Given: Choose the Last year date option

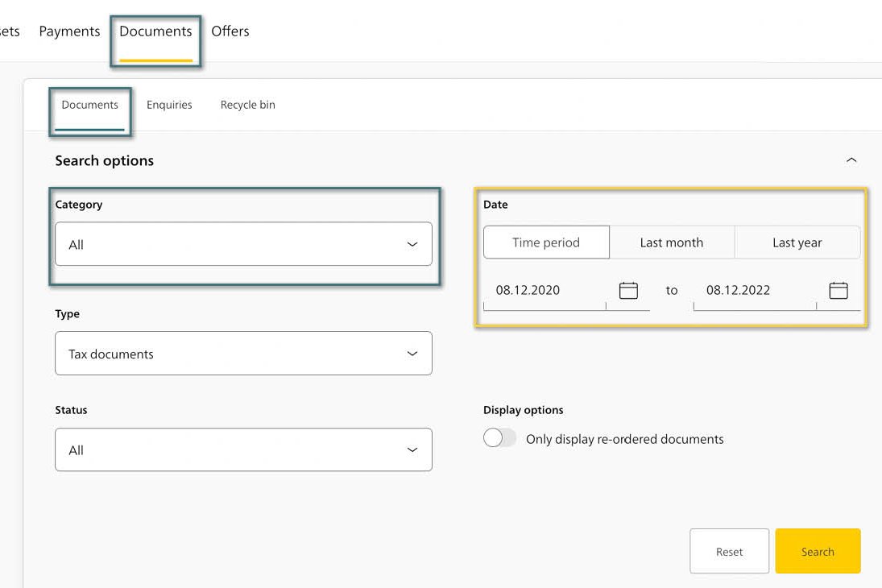Looking at the screenshot, I should click(797, 242).
